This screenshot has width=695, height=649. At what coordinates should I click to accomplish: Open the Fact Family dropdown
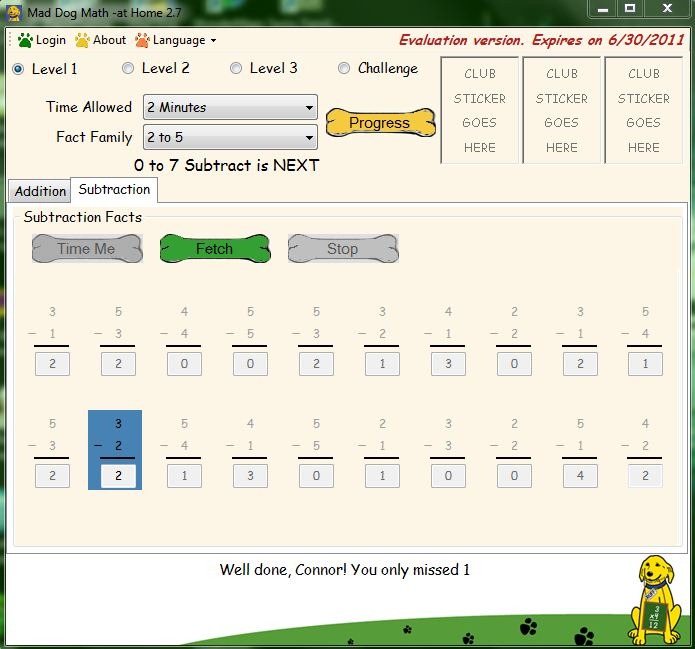pos(230,137)
